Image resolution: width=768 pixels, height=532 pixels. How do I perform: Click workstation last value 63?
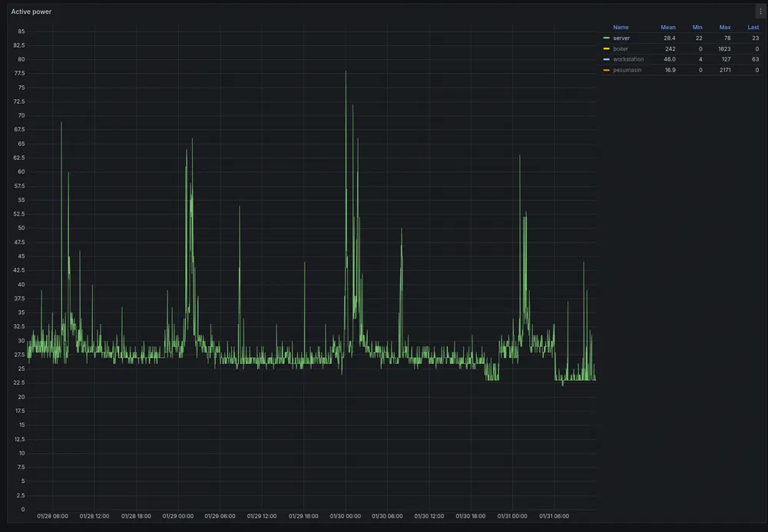[x=755, y=59]
